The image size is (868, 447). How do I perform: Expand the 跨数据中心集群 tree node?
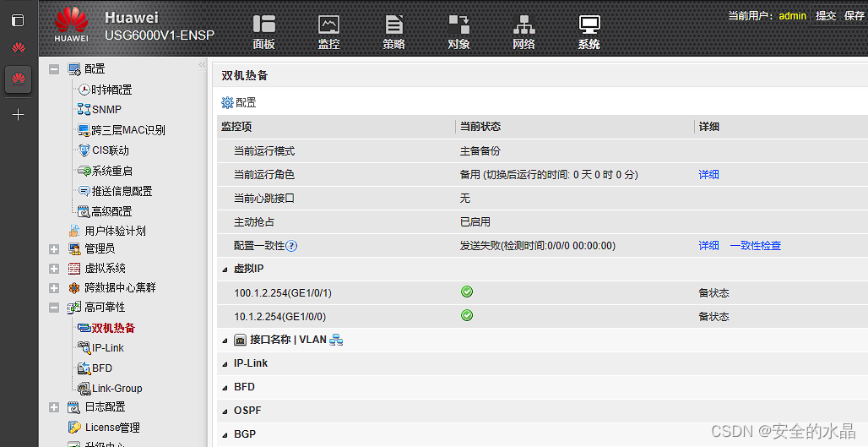pos(54,288)
